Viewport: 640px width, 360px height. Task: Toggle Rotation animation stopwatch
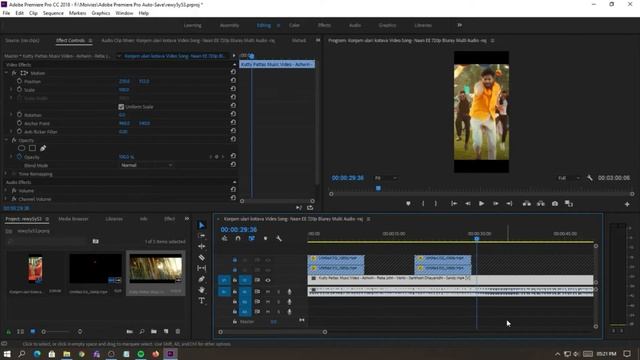pyautogui.click(x=19, y=115)
